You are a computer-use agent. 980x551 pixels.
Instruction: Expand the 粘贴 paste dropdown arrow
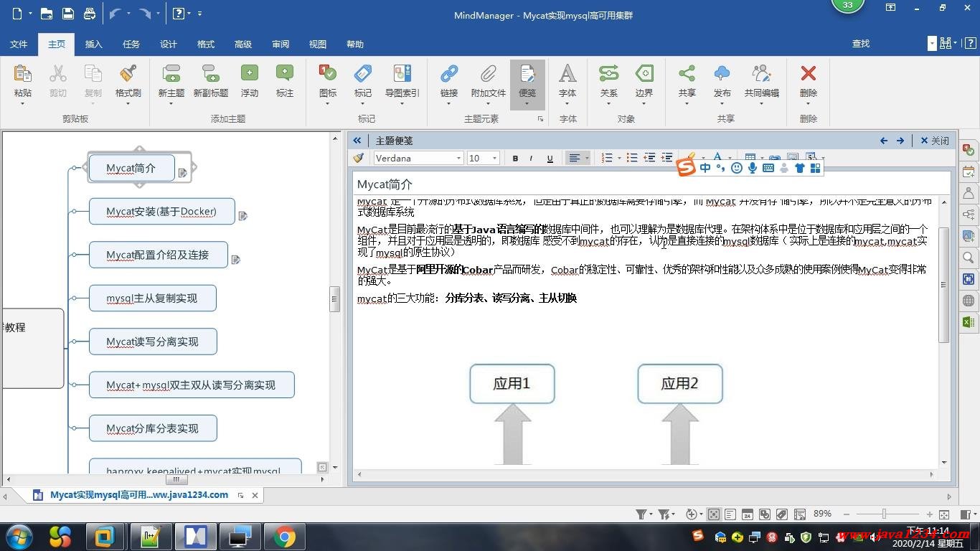tap(22, 104)
